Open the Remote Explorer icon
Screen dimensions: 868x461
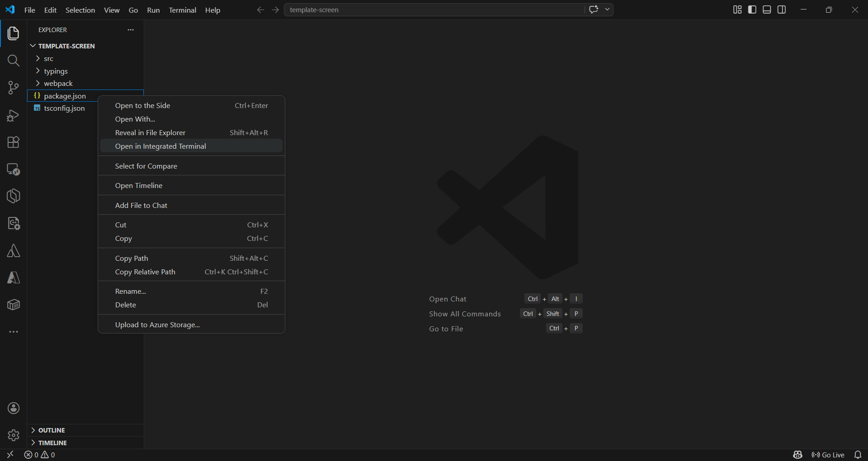click(13, 169)
